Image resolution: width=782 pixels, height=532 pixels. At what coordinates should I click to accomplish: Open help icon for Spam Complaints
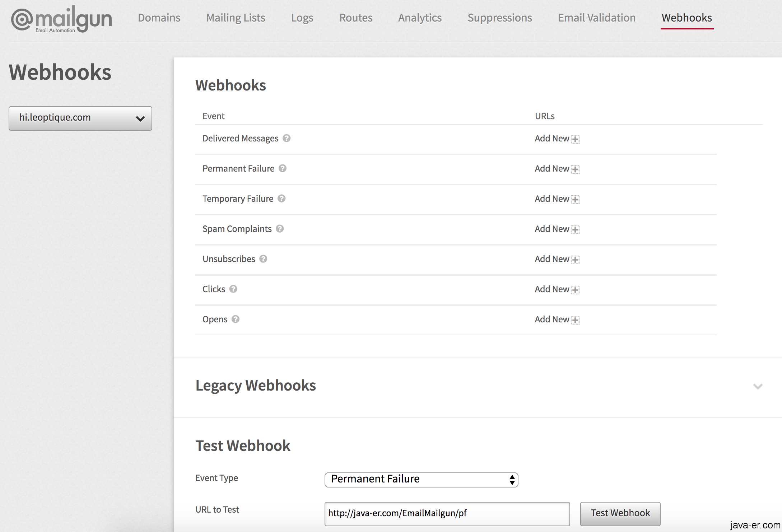point(280,229)
